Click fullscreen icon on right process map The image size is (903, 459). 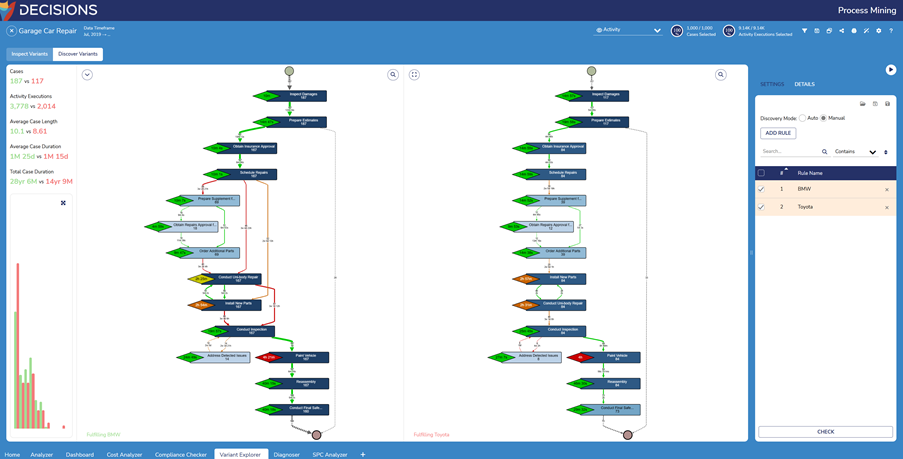414,75
